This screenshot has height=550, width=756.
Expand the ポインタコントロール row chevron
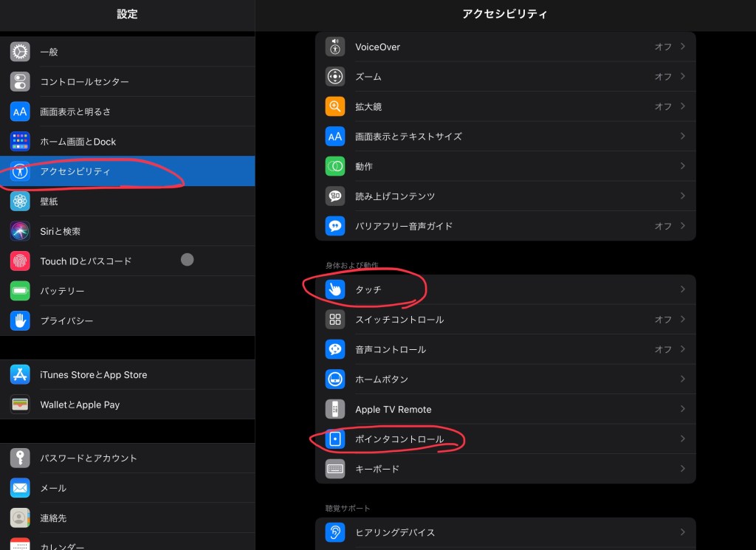683,439
